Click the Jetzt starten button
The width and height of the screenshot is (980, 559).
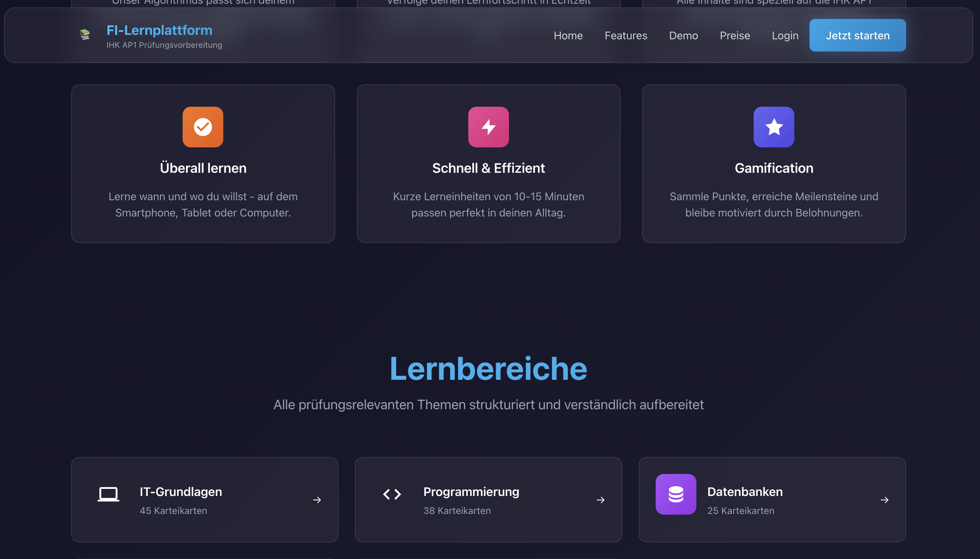[857, 35]
